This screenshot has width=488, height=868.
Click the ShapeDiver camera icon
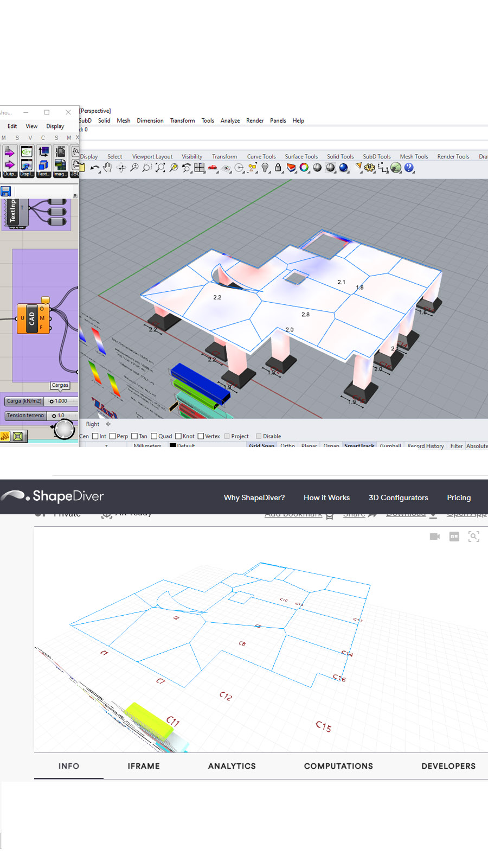(435, 537)
